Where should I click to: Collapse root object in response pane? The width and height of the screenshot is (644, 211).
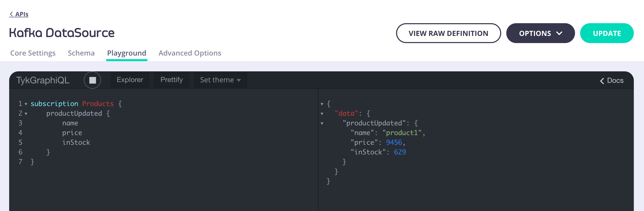322,104
